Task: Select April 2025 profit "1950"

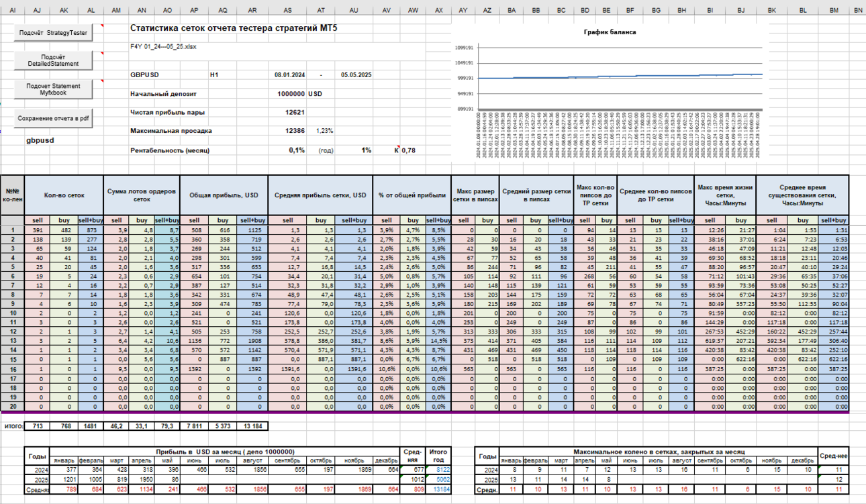Action: coord(142,480)
